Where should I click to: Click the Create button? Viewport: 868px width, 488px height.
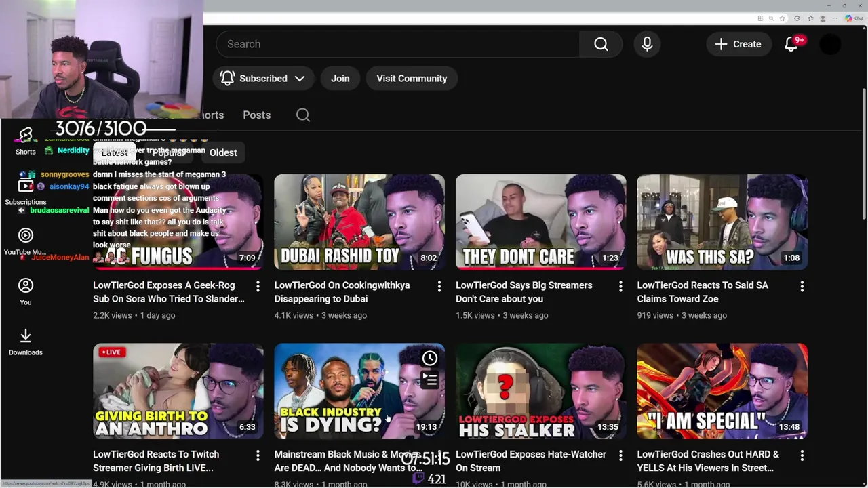coord(738,44)
